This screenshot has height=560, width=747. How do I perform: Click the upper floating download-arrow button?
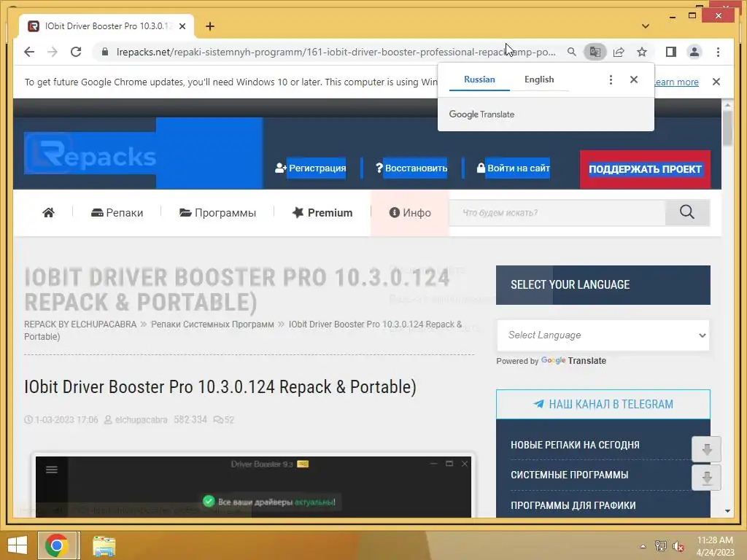click(x=706, y=449)
